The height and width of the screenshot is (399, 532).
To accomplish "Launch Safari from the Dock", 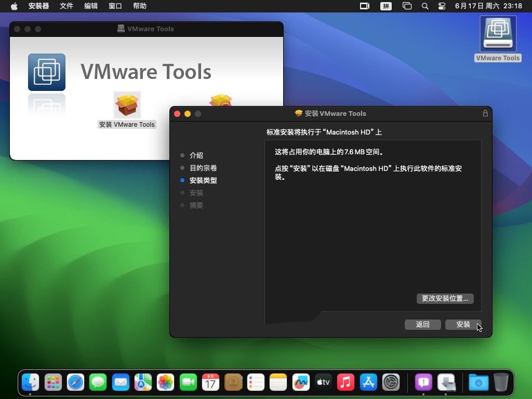I will (76, 382).
